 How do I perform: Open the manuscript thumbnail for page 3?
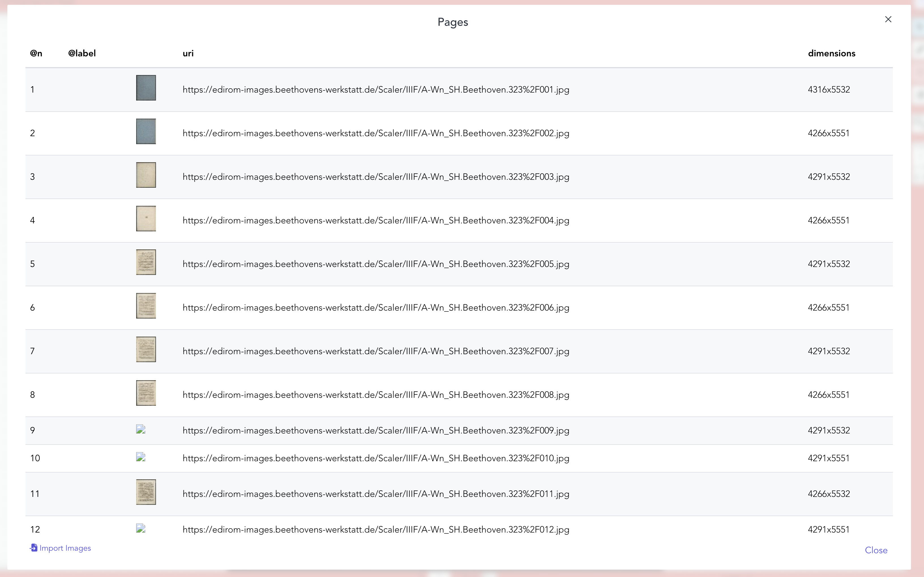tap(146, 175)
